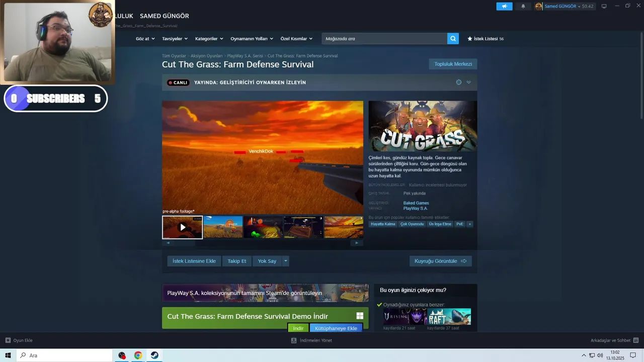Open the SAMED GÜNGÖR top navigation tab
Image resolution: width=644 pixels, height=362 pixels.
click(165, 16)
